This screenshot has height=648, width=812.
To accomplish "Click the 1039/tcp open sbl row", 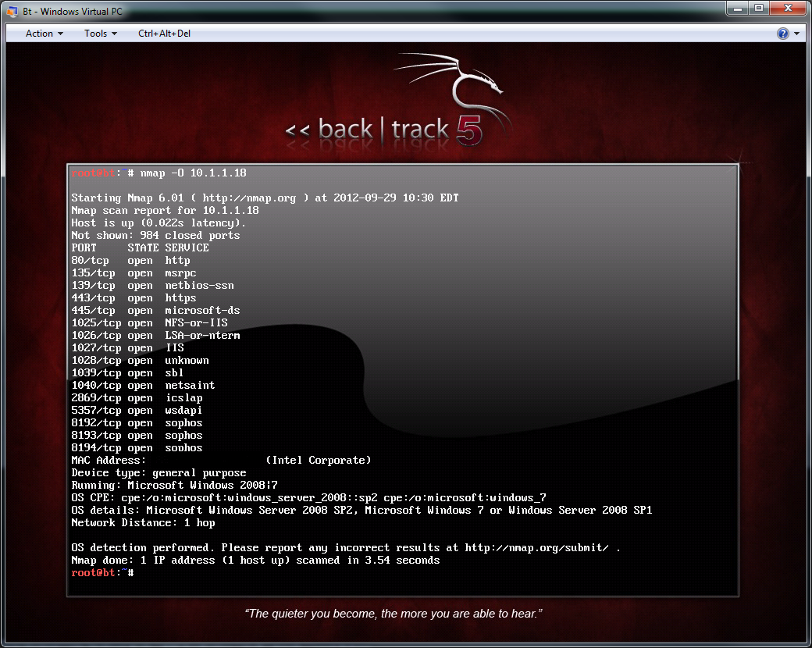I will tap(127, 373).
